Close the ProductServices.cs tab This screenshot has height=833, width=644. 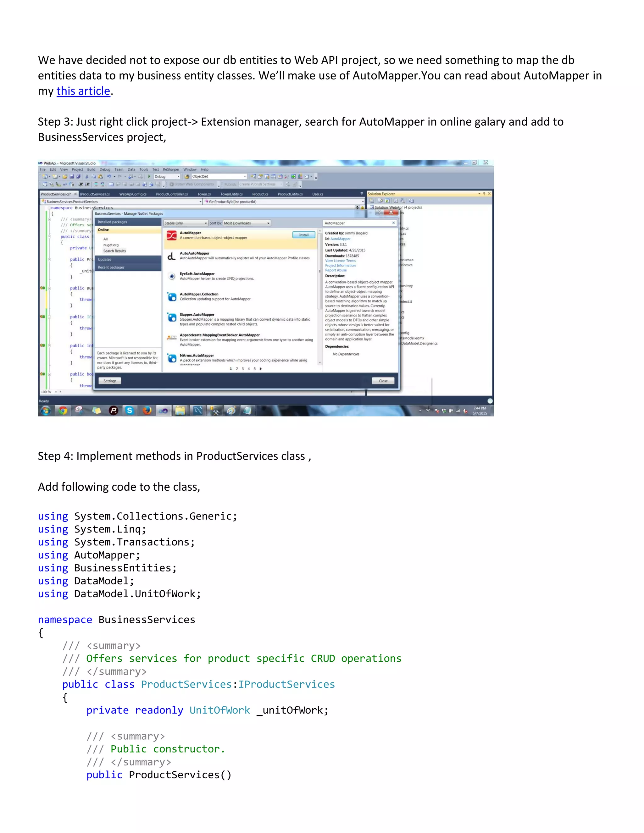pyautogui.click(x=75, y=194)
